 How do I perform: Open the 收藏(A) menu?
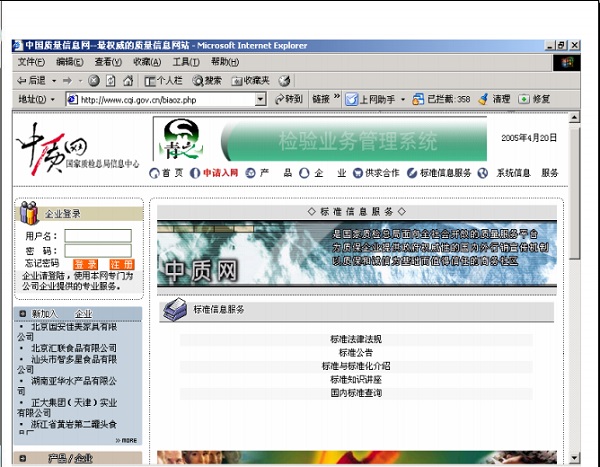click(x=147, y=62)
